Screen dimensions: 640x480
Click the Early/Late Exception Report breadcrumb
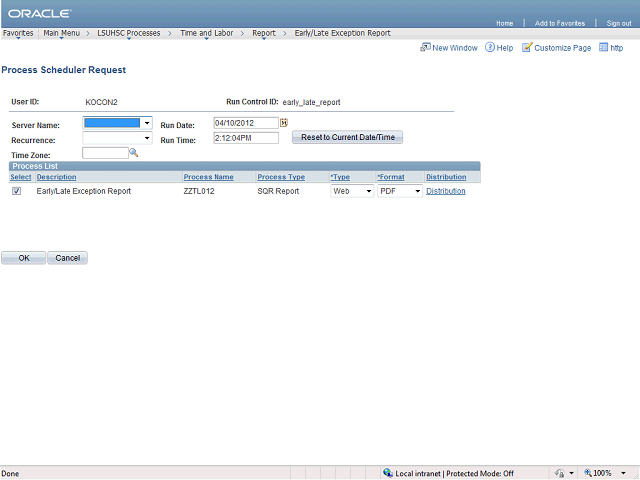pyautogui.click(x=342, y=33)
